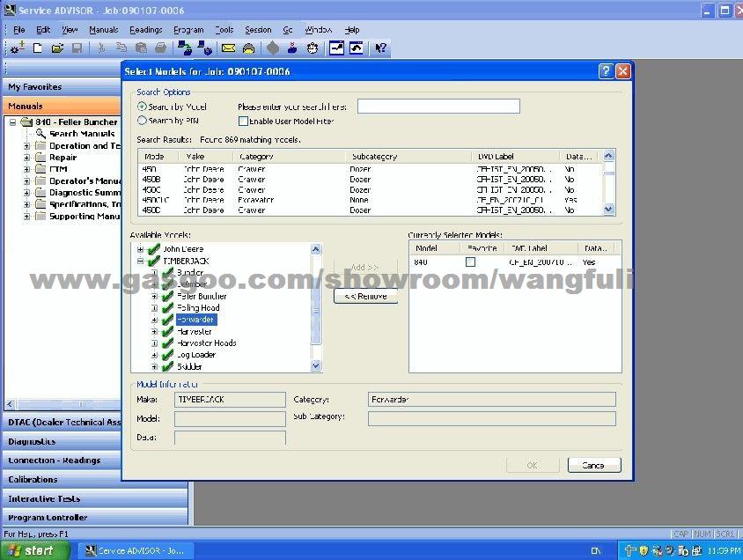
Task: Click the clock icon in the toolbar
Action: 312,48
